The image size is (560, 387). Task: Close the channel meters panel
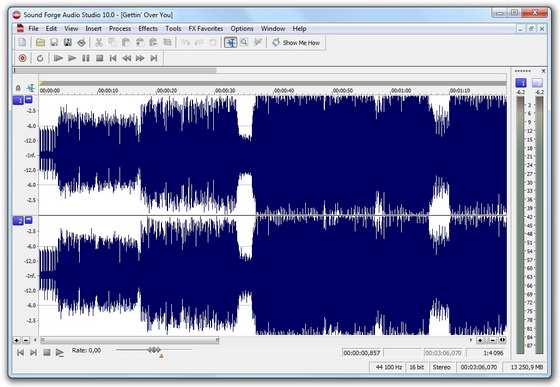(544, 71)
